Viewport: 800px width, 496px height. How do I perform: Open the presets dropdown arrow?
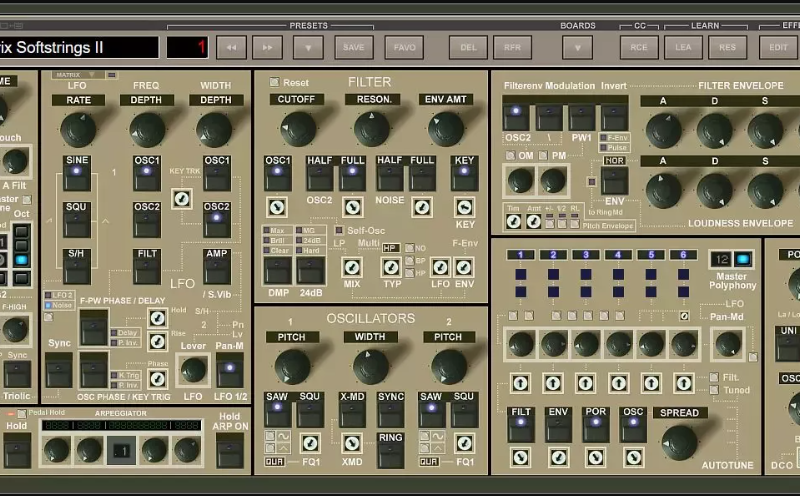(x=308, y=47)
